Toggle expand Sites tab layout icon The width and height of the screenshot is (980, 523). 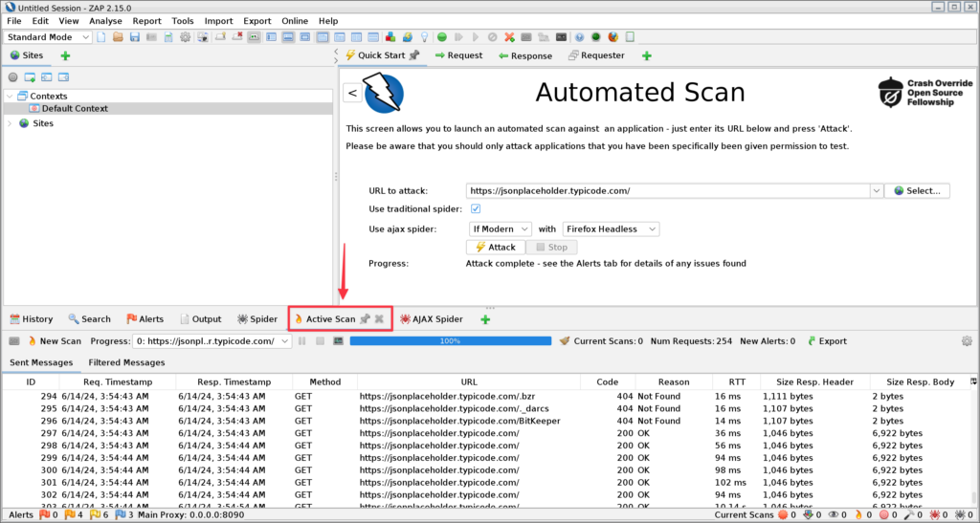(271, 37)
